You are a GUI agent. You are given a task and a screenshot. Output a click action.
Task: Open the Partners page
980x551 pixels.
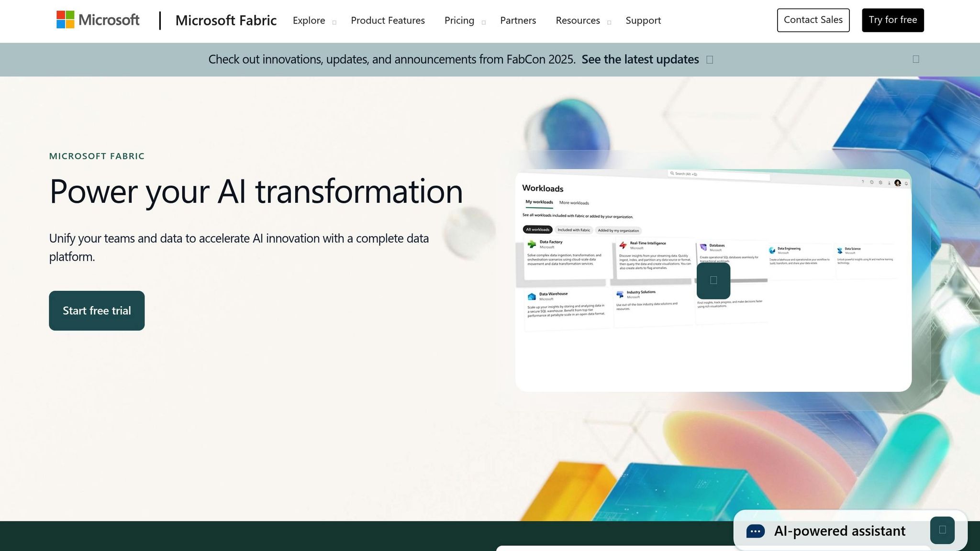pos(518,21)
